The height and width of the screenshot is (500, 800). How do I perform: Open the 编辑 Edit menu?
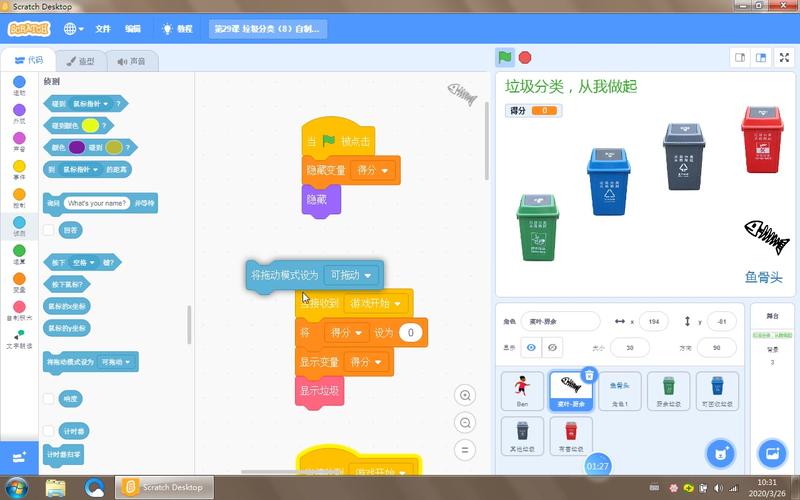click(133, 29)
